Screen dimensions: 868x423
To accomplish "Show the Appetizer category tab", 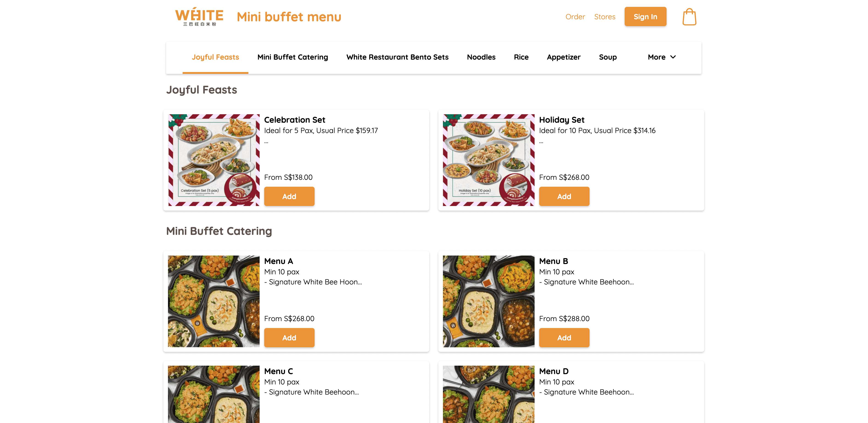I will (x=563, y=57).
